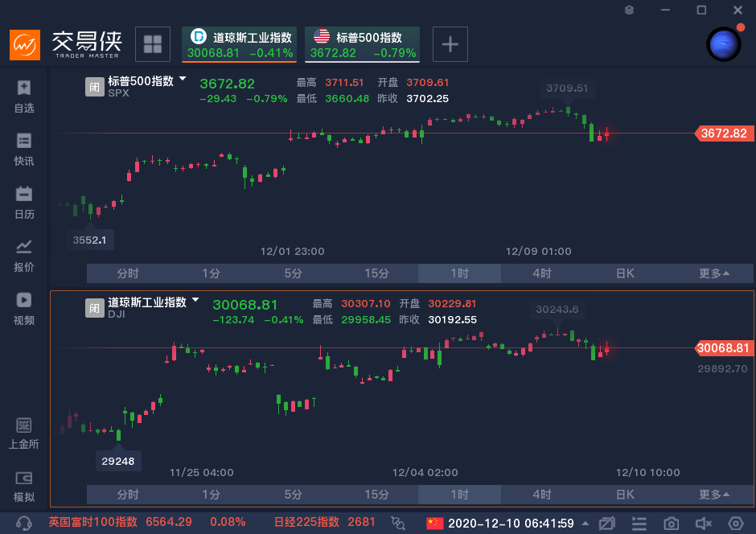Screen dimensions: 756x534
Task: Select 分时 period in SPX chart
Action: point(128,273)
